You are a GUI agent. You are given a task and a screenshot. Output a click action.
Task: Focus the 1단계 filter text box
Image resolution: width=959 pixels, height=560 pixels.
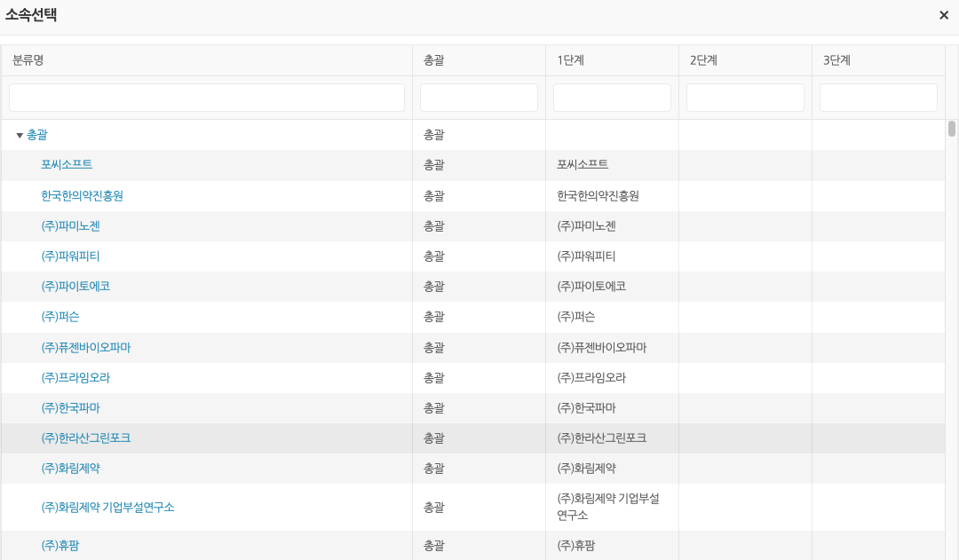point(612,98)
